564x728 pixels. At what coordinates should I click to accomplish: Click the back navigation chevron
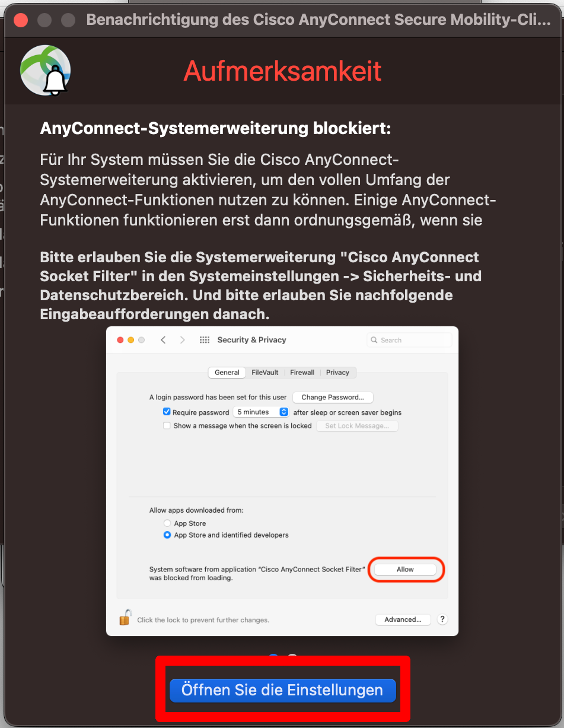pyautogui.click(x=163, y=339)
